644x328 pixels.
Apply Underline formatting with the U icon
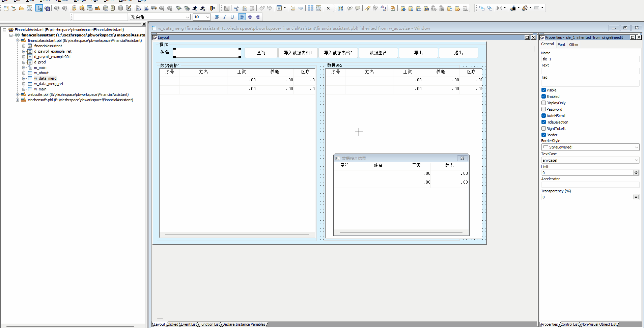pyautogui.click(x=232, y=17)
